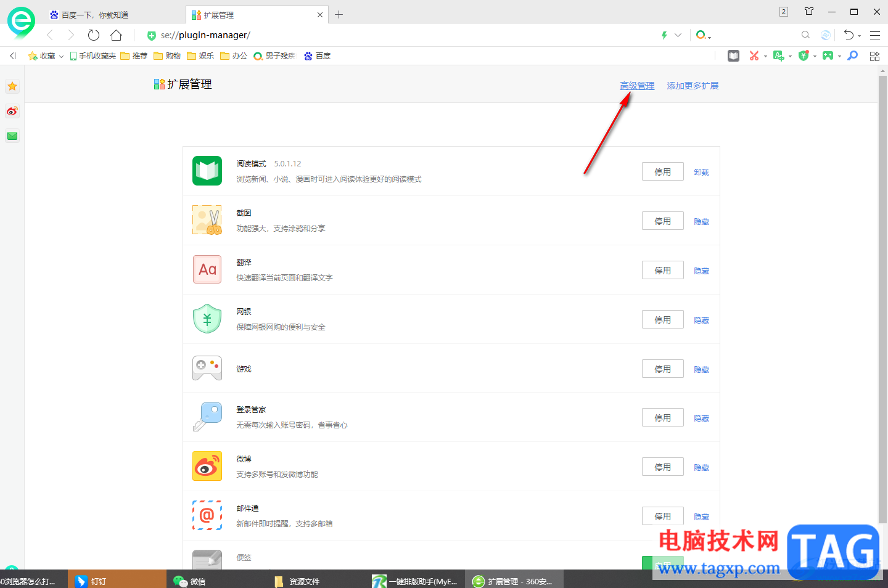Open the browser hamburger menu
The image size is (888, 588).
pos(874,35)
